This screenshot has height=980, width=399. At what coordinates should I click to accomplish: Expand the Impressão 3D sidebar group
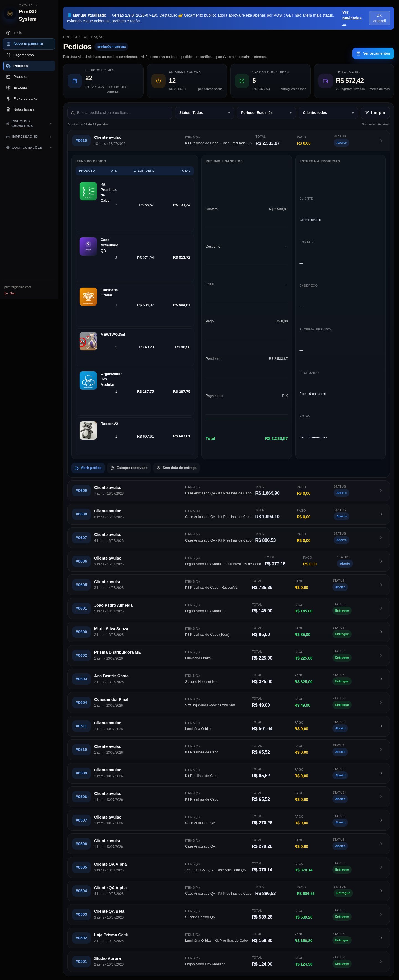tap(29, 137)
